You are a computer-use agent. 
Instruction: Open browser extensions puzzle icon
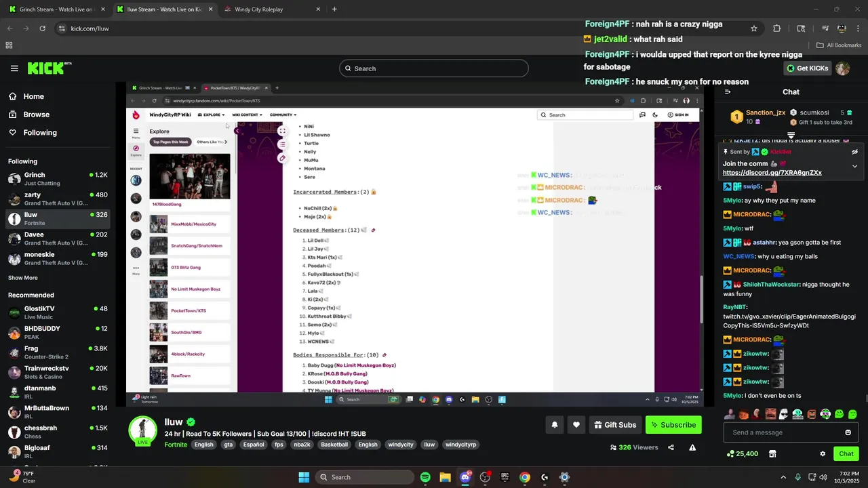pyautogui.click(x=777, y=28)
